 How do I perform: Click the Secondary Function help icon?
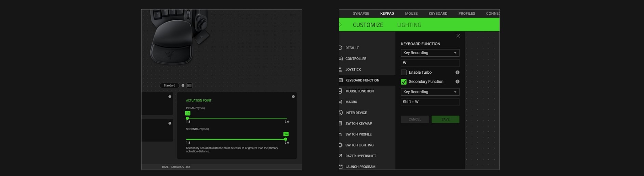[457, 82]
